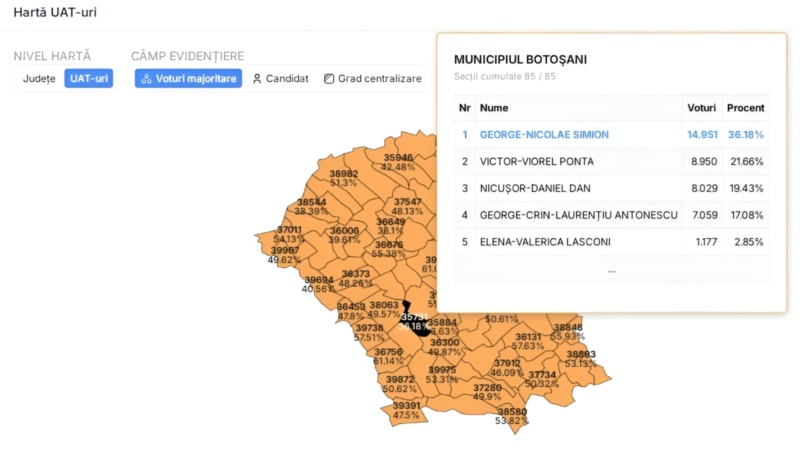Click the Grad centralizare square icon
This screenshot has width=800, height=450.
(329, 79)
